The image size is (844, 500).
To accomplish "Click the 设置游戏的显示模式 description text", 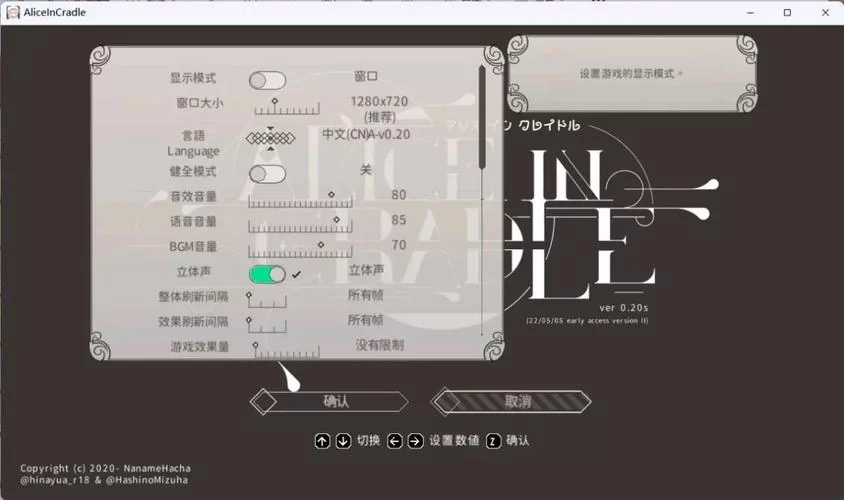I will pyautogui.click(x=631, y=74).
